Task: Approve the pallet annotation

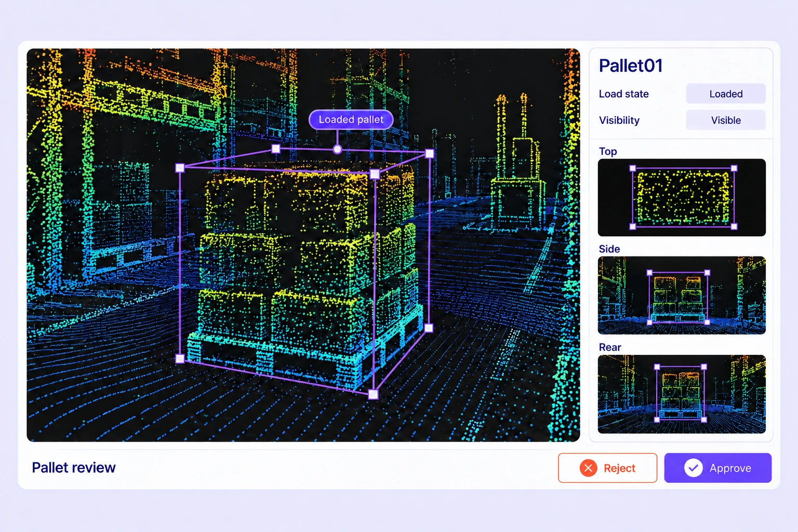Action: coord(717,468)
